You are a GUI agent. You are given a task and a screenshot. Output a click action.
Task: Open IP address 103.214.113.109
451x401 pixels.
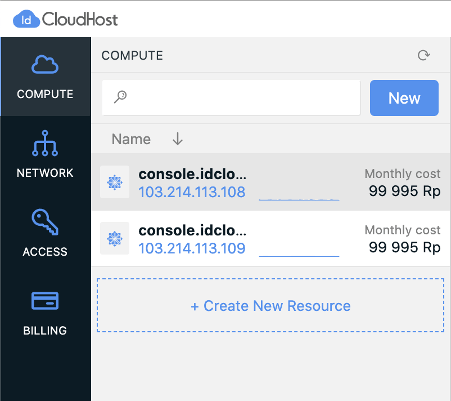(x=192, y=248)
